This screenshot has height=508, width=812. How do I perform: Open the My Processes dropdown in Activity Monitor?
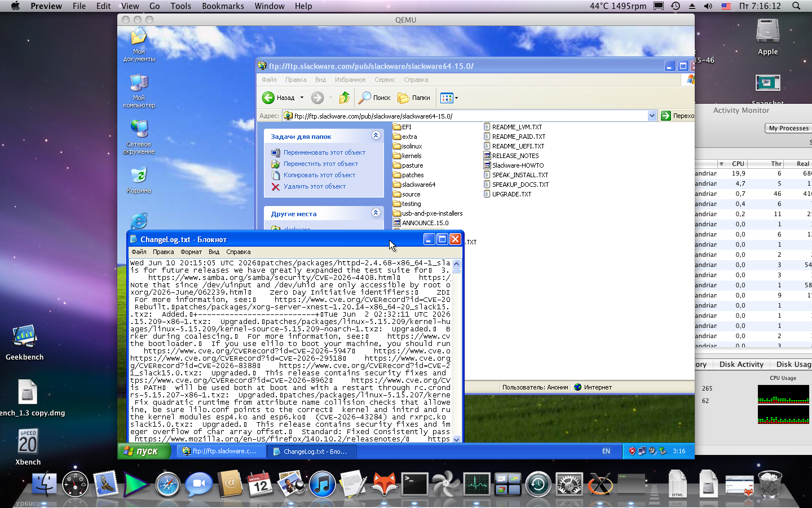click(x=789, y=128)
